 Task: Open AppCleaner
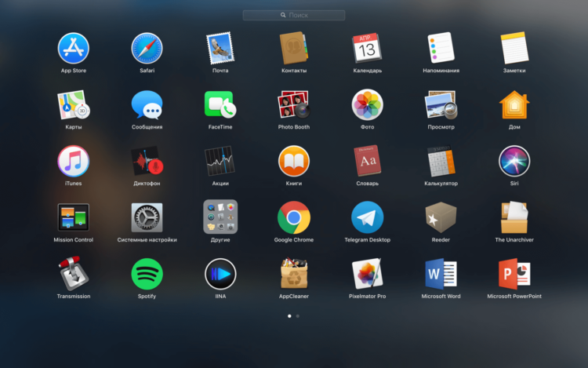click(294, 274)
